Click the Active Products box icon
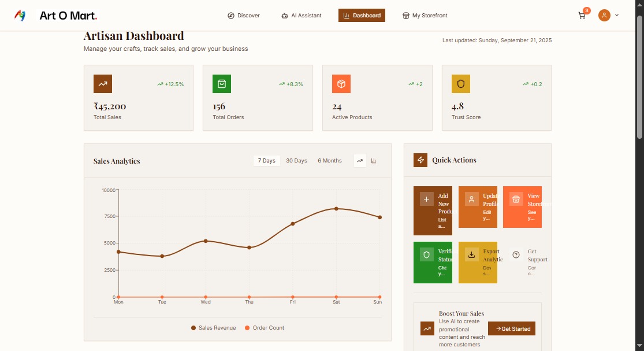 click(341, 84)
